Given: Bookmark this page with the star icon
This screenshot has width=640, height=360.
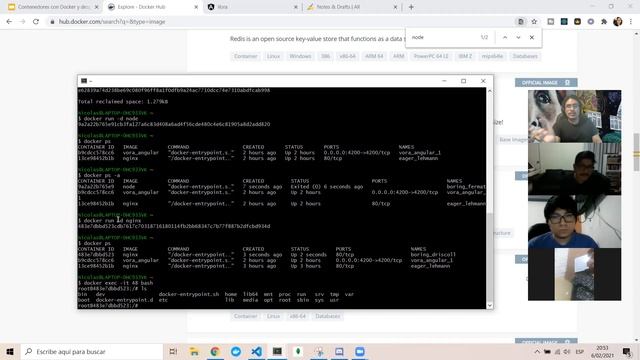Looking at the screenshot, I should point(534,22).
